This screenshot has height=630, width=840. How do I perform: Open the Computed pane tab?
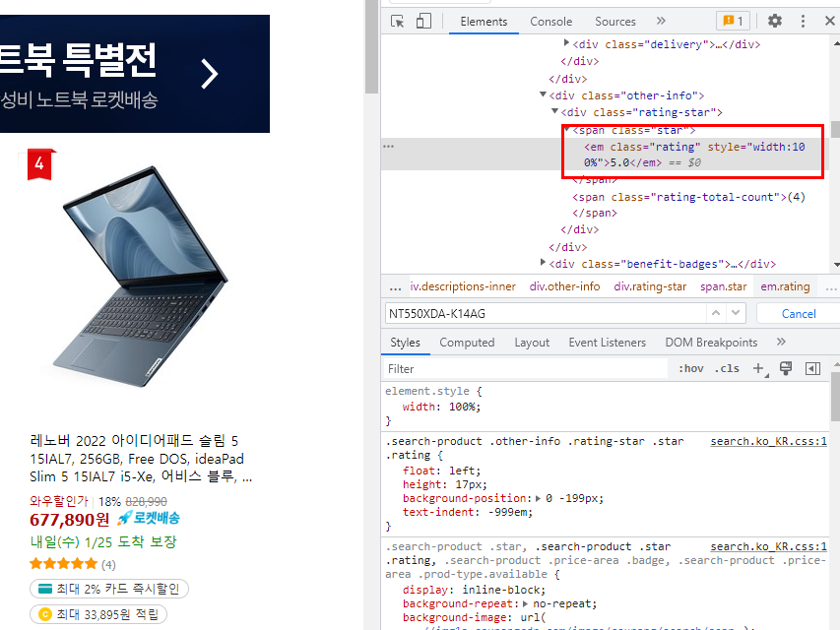coord(467,343)
